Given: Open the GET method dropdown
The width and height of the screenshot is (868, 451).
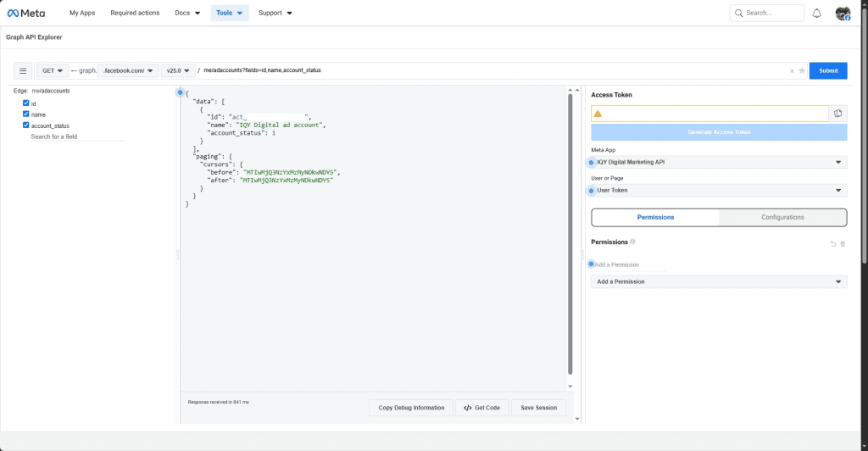Looking at the screenshot, I should pos(53,71).
